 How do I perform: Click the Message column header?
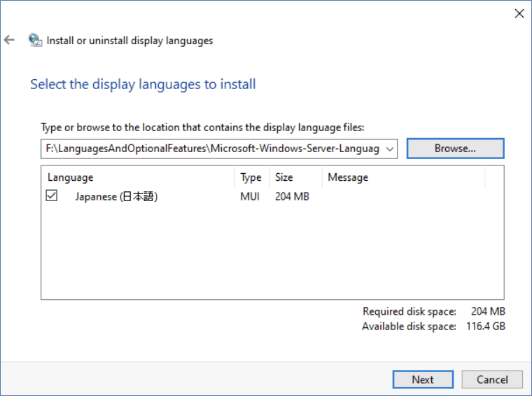point(403,177)
